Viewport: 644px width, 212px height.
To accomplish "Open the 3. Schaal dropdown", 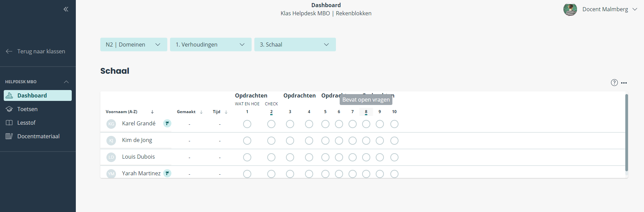I will [295, 45].
